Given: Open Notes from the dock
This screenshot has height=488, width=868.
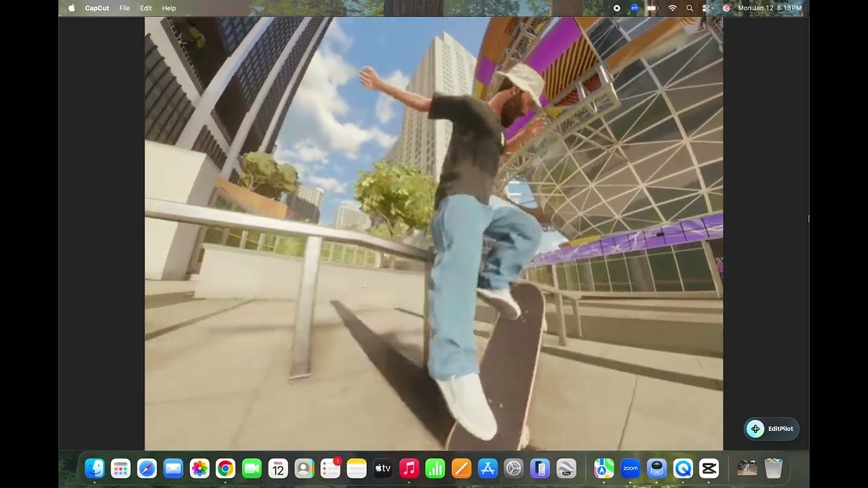Looking at the screenshot, I should coord(357,468).
